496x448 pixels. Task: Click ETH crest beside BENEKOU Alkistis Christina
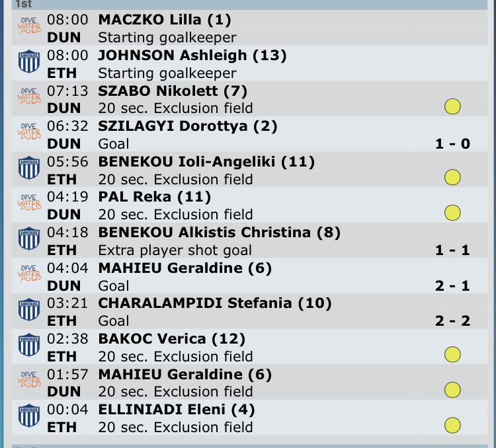coord(28,240)
